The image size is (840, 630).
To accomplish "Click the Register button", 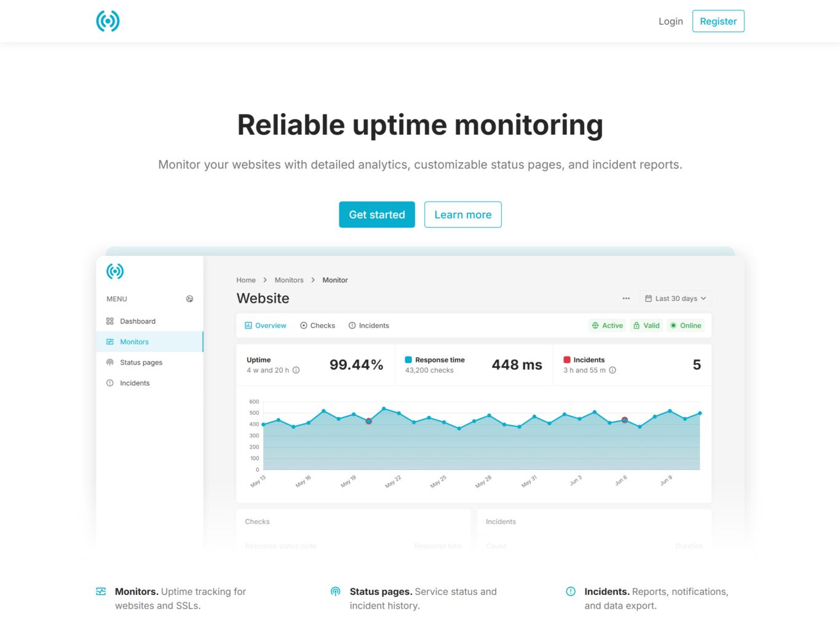I will pyautogui.click(x=718, y=21).
